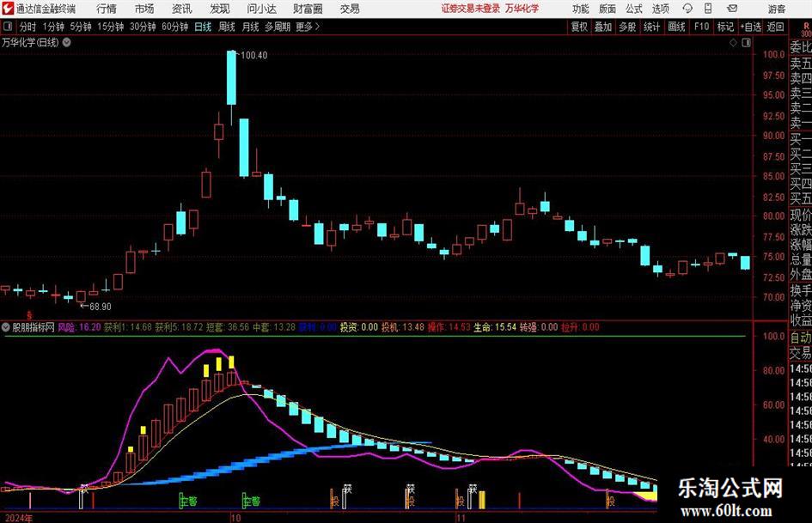Click the mobile phone icon in title bar
This screenshot has width=812, height=523.
[x=708, y=9]
